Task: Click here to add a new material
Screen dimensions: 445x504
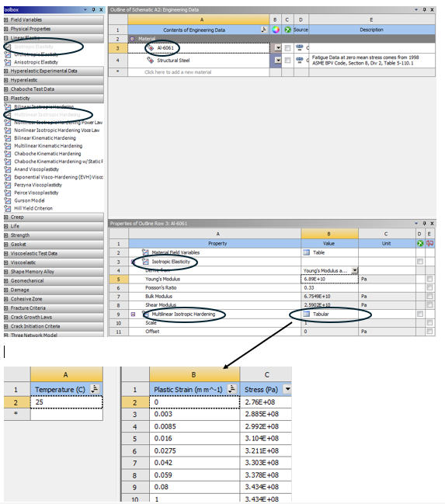Action: (178, 72)
